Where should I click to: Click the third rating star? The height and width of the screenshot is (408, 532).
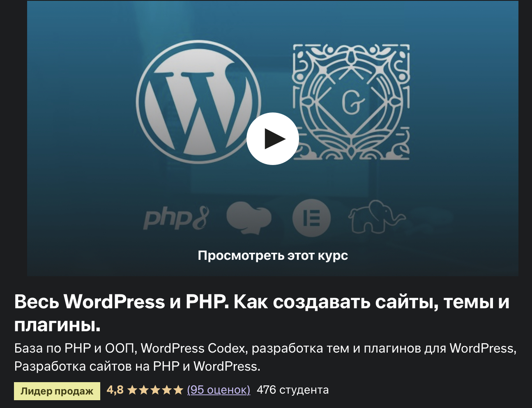point(155,390)
